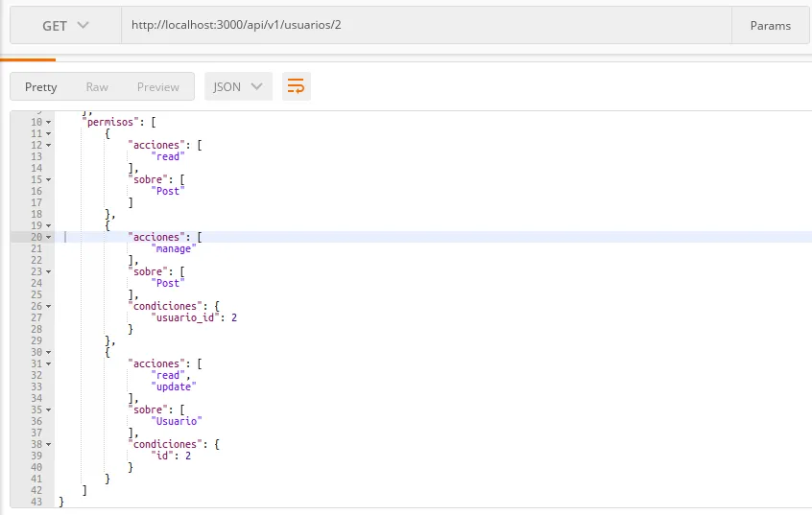812x515 pixels.
Task: Open the Preview tab
Action: click(x=157, y=87)
